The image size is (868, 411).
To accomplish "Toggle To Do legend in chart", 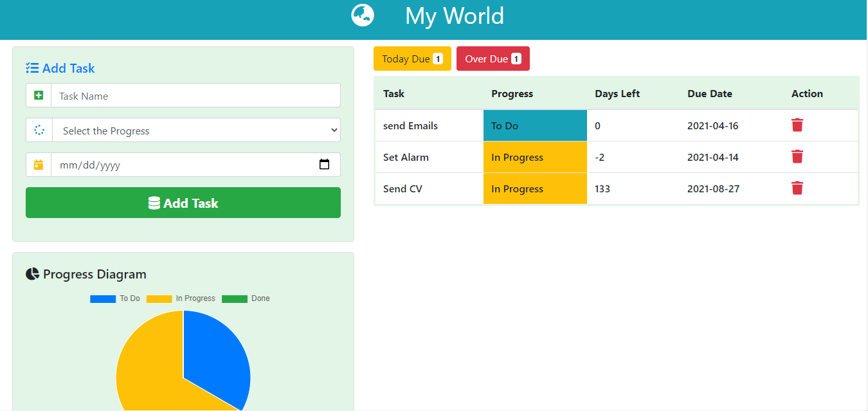I will pyautogui.click(x=115, y=298).
